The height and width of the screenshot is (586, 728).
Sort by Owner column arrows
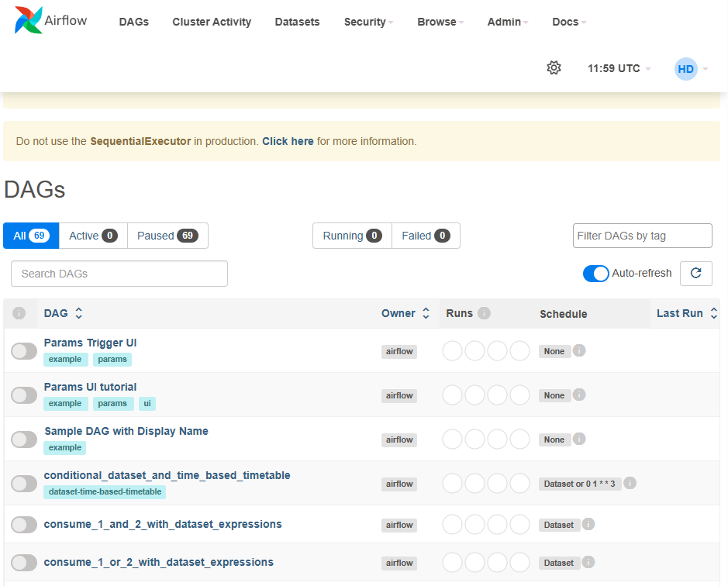tap(426, 313)
